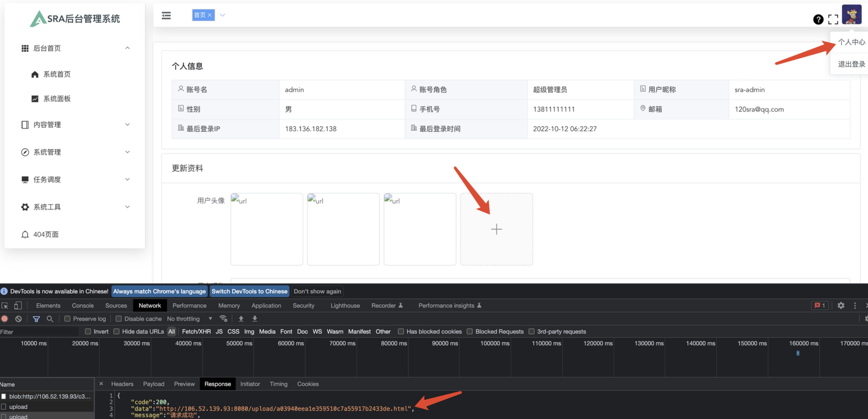The width and height of the screenshot is (868, 419).
Task: Tick the Hide data URLs checkbox
Action: click(x=117, y=332)
